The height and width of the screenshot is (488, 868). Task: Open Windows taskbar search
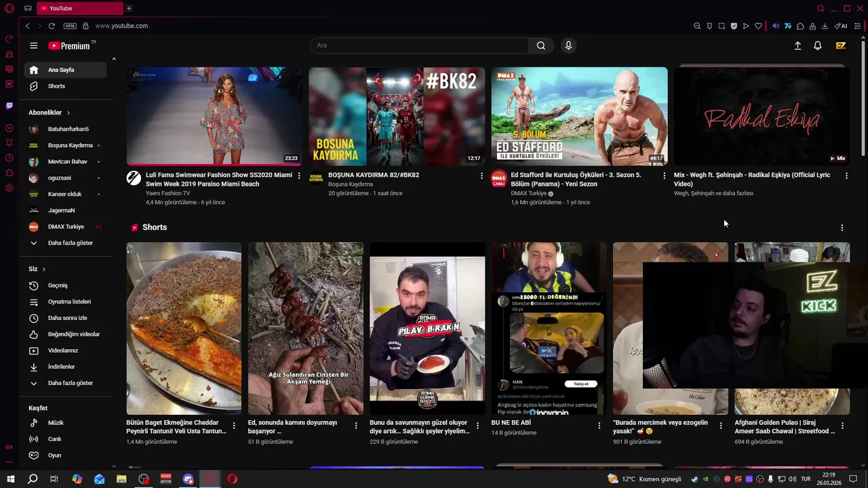tap(32, 479)
